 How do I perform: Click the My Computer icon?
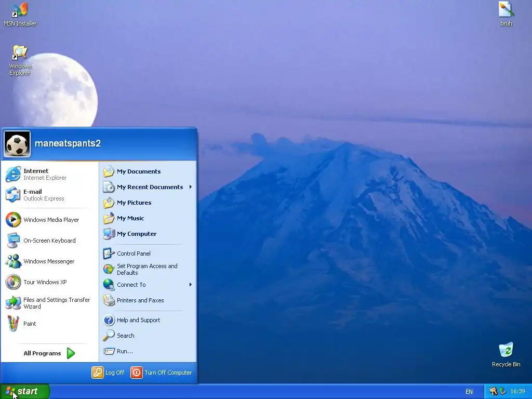pos(109,234)
